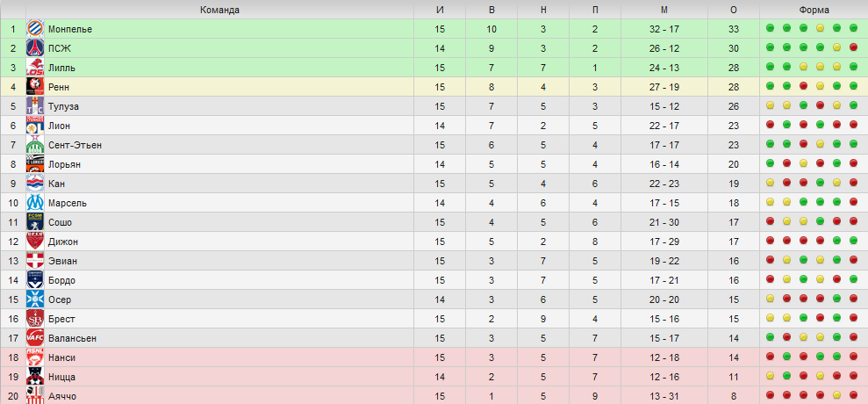Click the Бордо club logo
Screen dimensions: 868x404
pos(35,280)
